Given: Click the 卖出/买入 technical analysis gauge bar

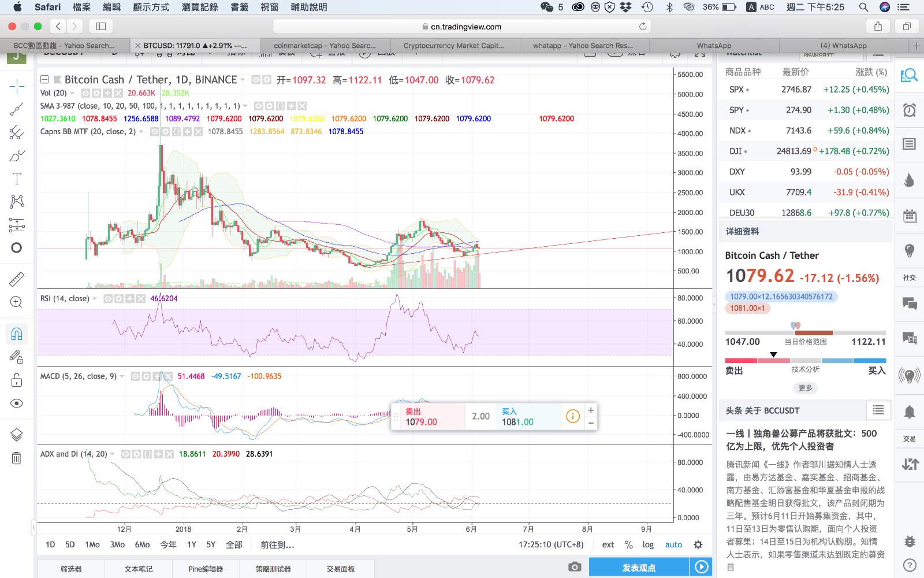Looking at the screenshot, I should [805, 361].
